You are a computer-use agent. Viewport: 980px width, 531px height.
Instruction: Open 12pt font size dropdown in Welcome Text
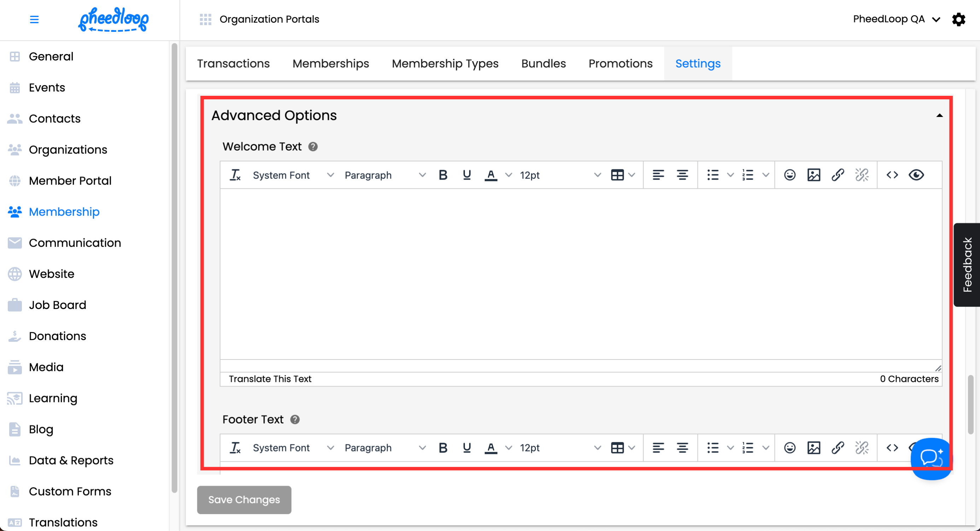point(560,175)
